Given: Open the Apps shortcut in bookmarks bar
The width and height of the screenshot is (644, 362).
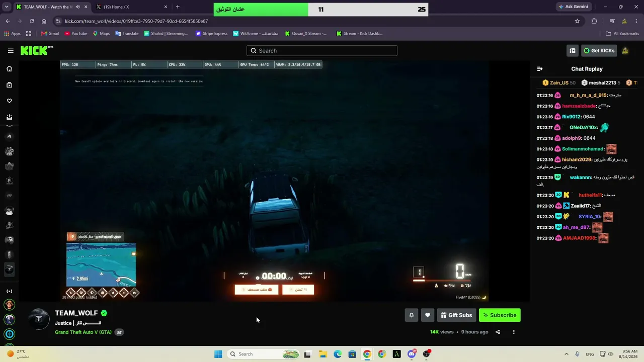Looking at the screenshot, I should click(12, 34).
